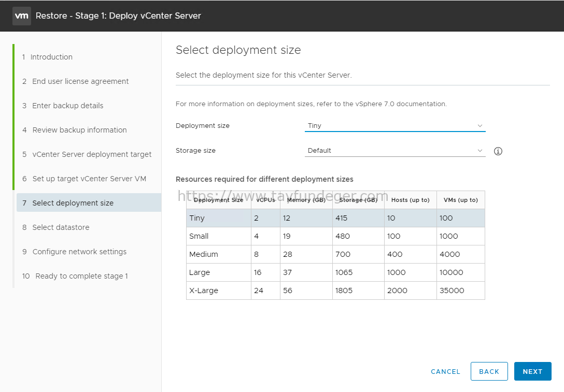Click the storage size info icon
Image resolution: width=564 pixels, height=392 pixels.
click(498, 151)
